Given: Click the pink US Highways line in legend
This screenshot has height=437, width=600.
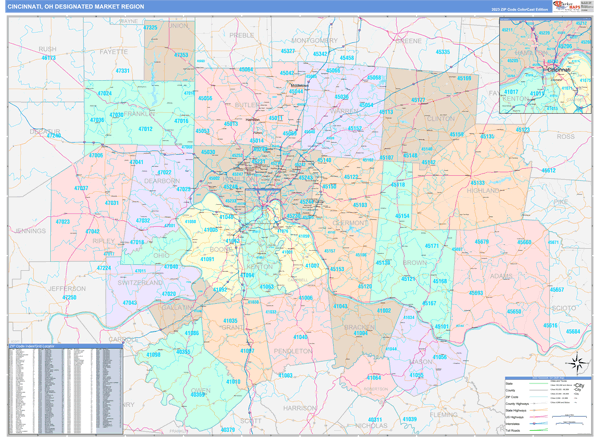Looking at the screenshot, I should [538, 417].
